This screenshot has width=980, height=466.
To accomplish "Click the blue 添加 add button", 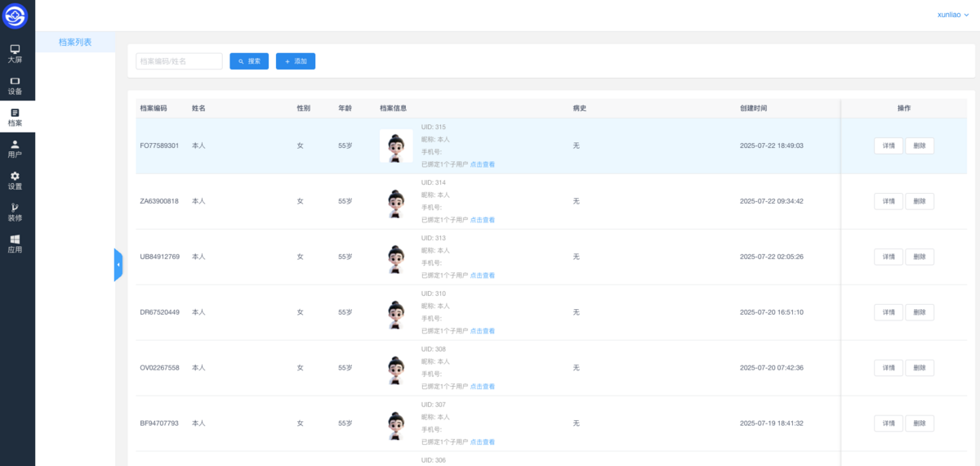I will point(296,61).
